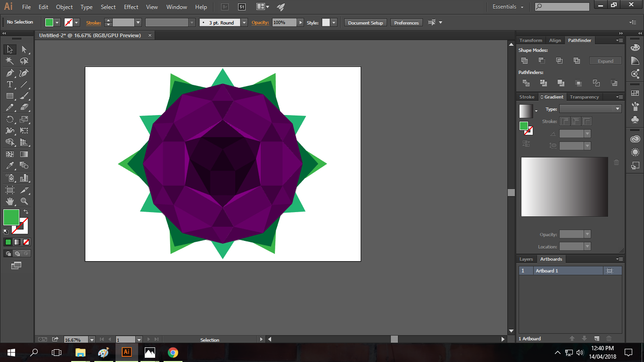Screen dimensions: 644x362
Task: Open the Color panel palette icon
Action: pos(635,48)
